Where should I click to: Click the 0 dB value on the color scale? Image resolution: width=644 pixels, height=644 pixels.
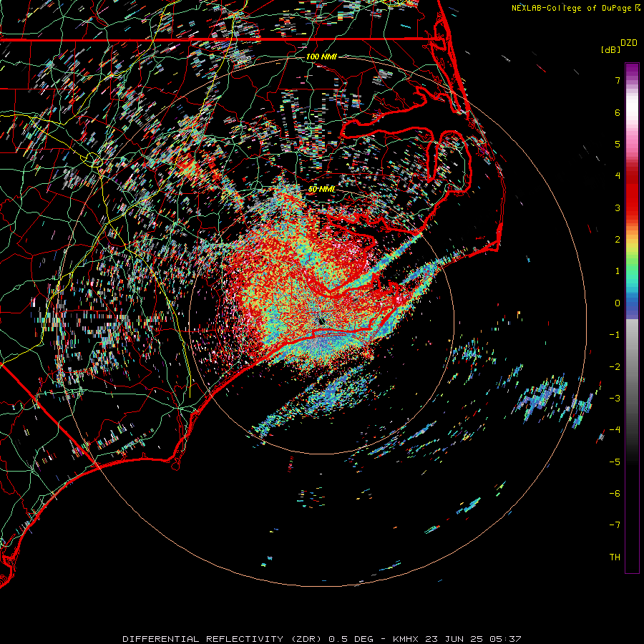pyautogui.click(x=618, y=303)
